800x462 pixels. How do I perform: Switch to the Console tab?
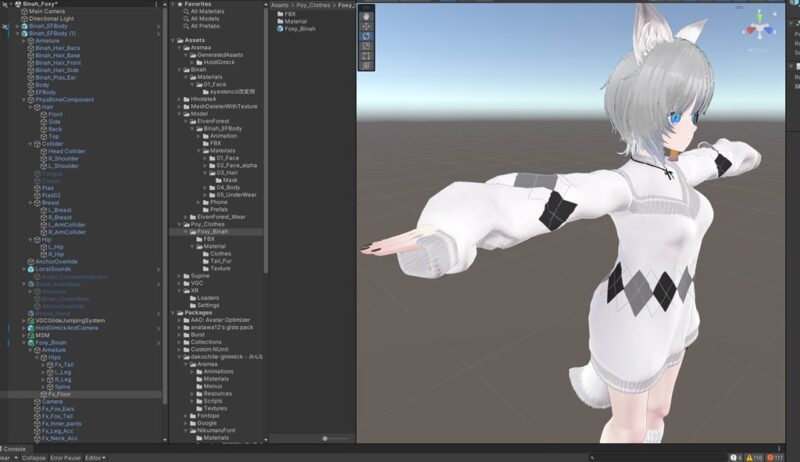click(14, 448)
